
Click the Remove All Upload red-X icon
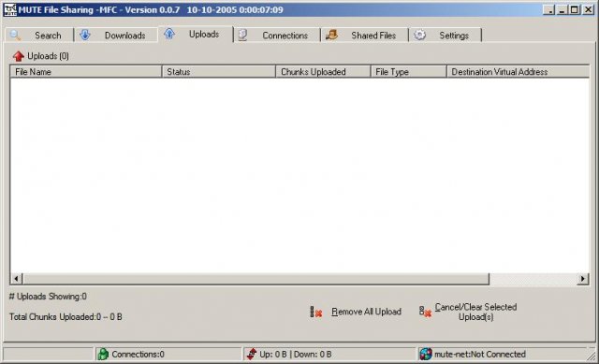coord(316,312)
